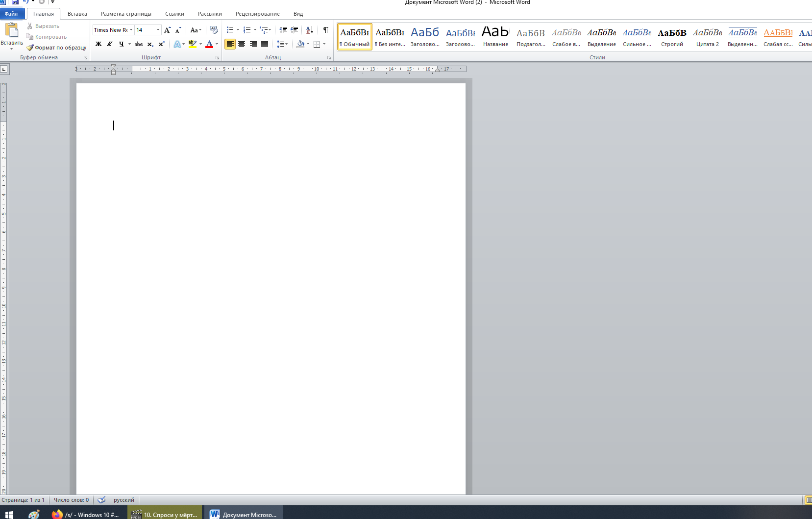Apply the Название style

pos(495,37)
